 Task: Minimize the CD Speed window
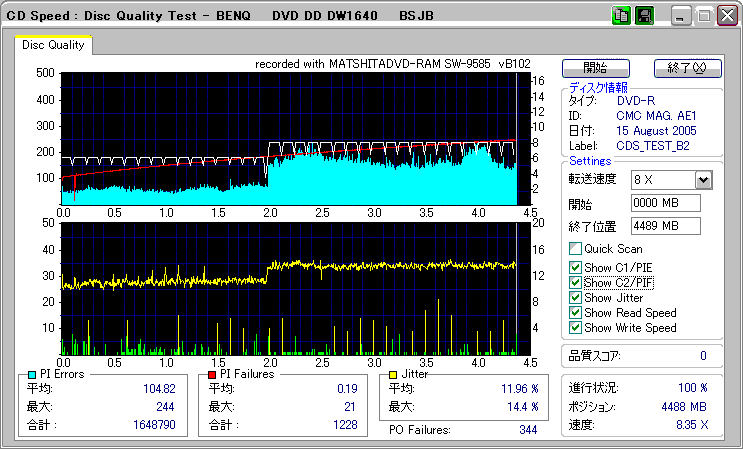pos(681,17)
